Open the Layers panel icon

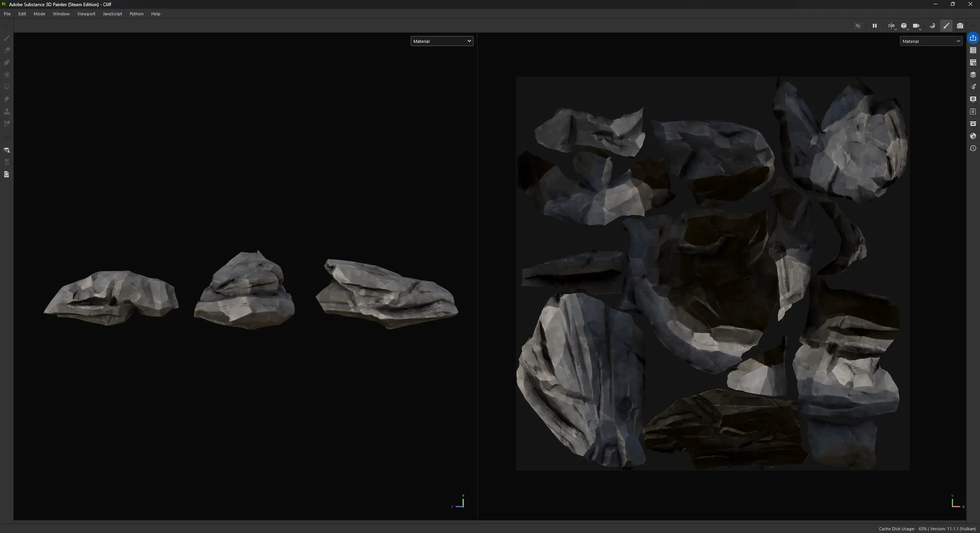(x=973, y=75)
